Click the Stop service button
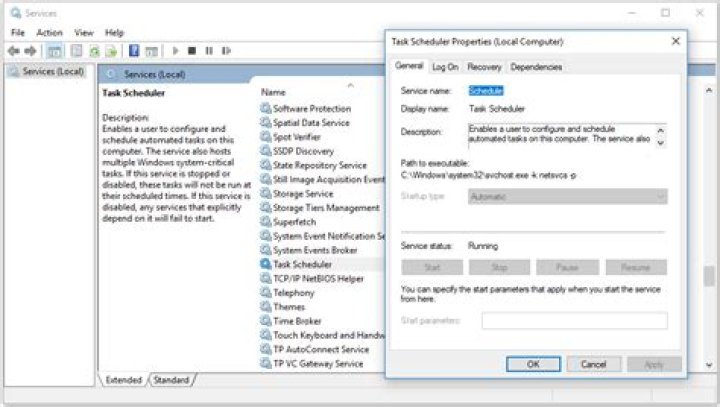The image size is (720, 407). pyautogui.click(x=499, y=267)
